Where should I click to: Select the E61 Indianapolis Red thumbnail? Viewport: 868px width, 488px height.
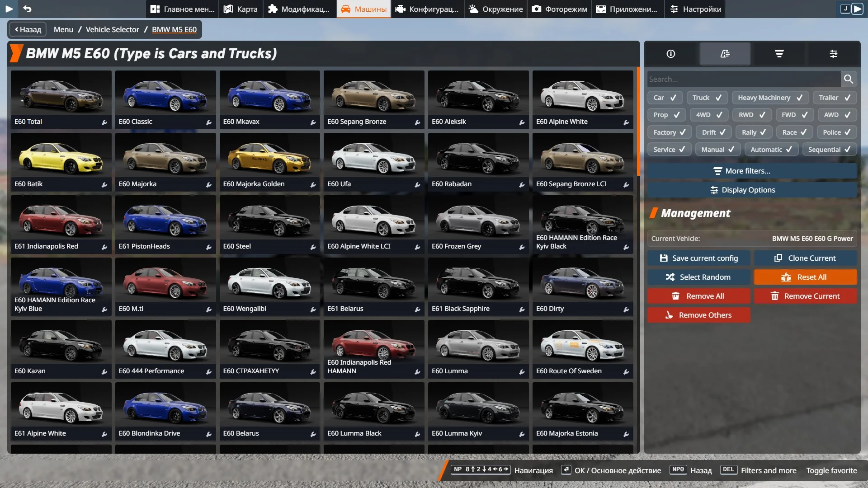tap(61, 224)
